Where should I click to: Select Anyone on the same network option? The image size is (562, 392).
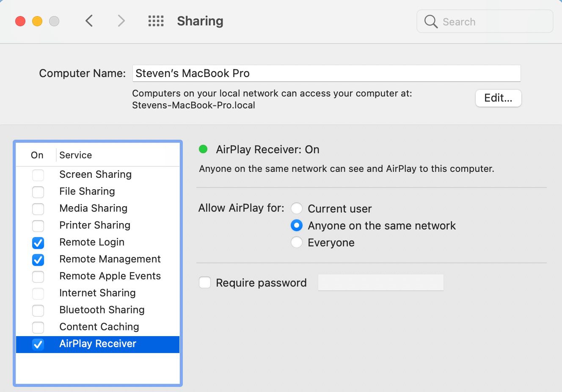[297, 225]
